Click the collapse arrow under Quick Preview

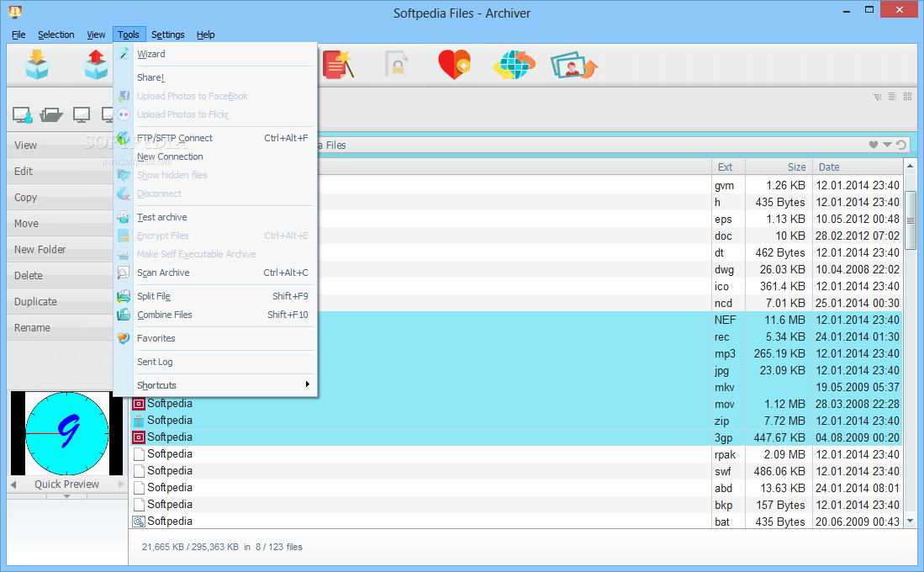(66, 496)
